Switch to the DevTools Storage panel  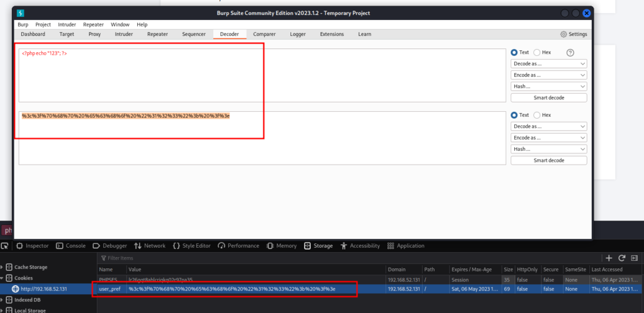coord(318,246)
